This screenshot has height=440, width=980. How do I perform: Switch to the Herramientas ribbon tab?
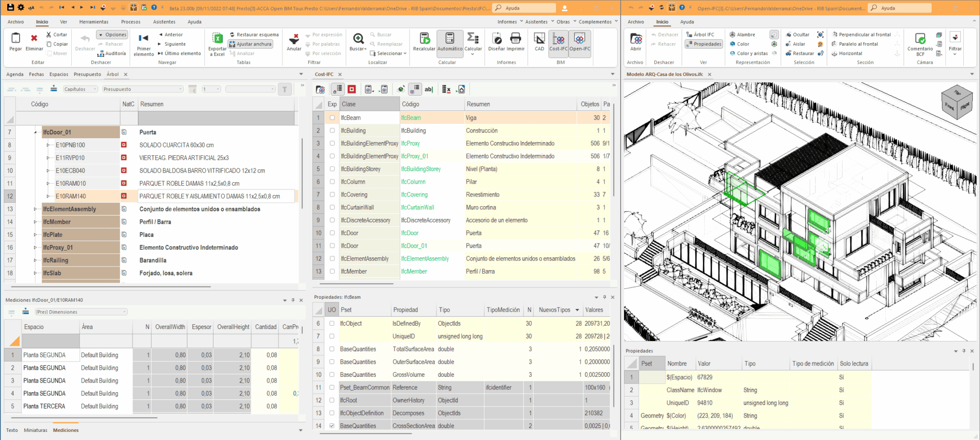(94, 22)
